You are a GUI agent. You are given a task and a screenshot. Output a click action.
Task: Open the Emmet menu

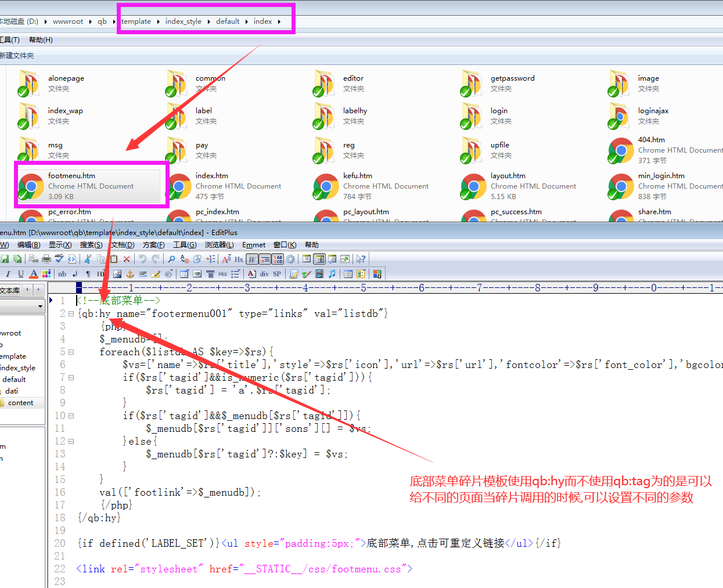[254, 245]
